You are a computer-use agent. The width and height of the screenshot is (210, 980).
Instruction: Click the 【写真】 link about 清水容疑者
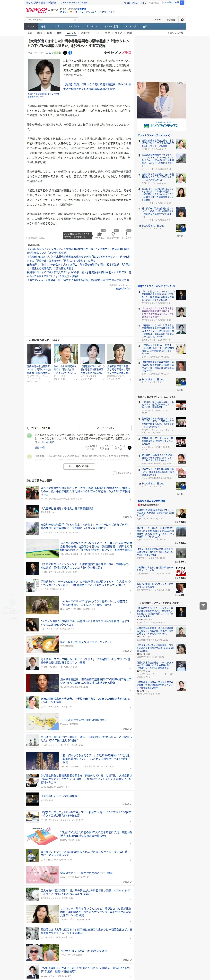tap(97, 87)
